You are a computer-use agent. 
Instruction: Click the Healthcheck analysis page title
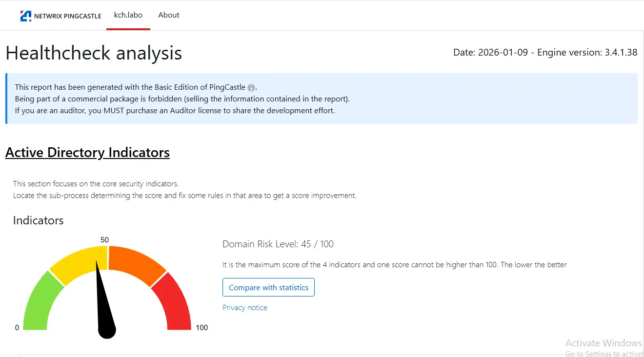94,53
